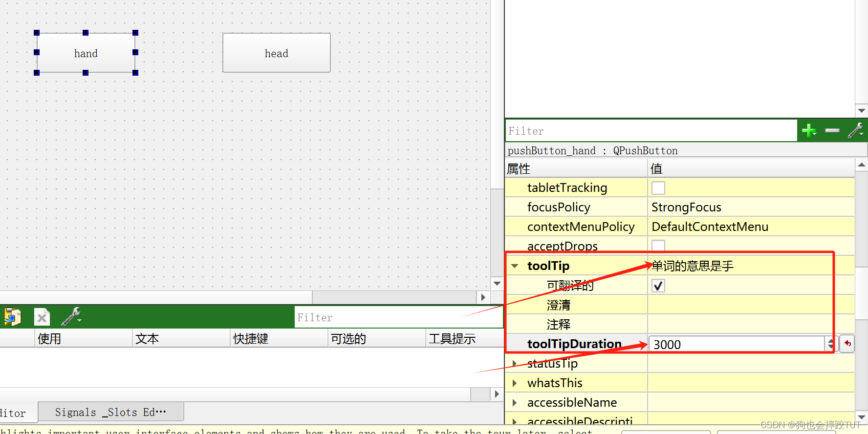
Task: Click the 属性 column header
Action: tap(576, 168)
